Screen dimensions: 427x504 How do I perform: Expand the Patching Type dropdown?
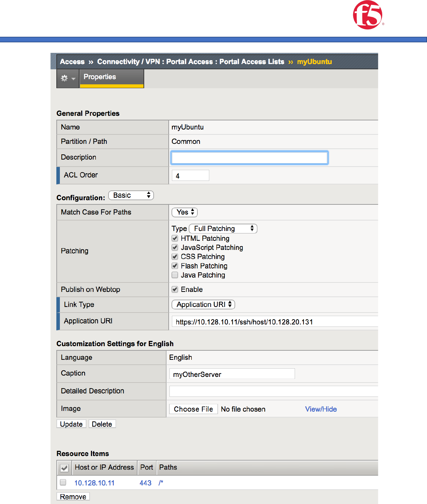click(223, 229)
